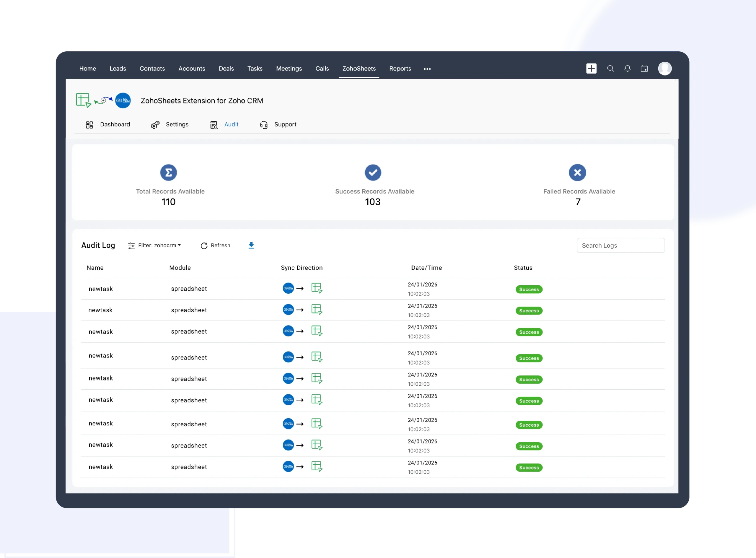The width and height of the screenshot is (756, 558).
Task: Select the Audit section icon
Action: (214, 125)
